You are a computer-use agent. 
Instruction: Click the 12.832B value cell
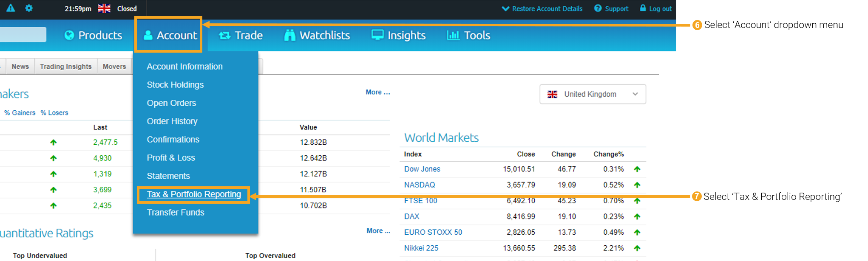313,143
